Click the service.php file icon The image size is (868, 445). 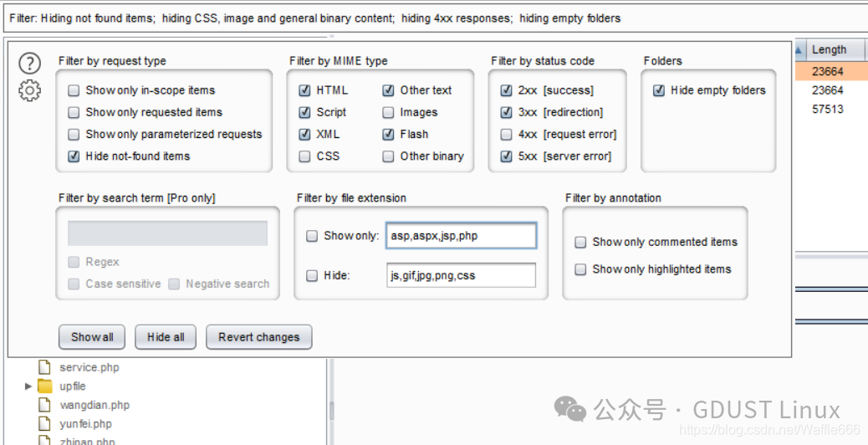pyautogui.click(x=45, y=367)
